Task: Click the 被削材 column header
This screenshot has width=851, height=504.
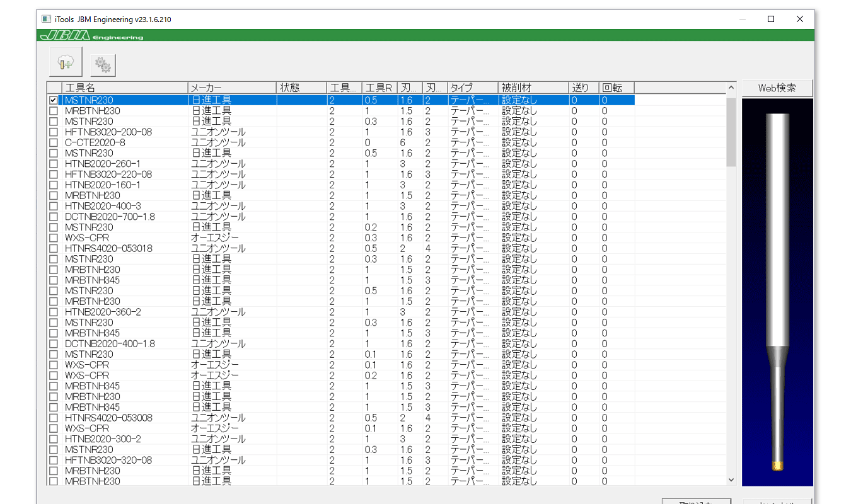Action: click(x=532, y=88)
